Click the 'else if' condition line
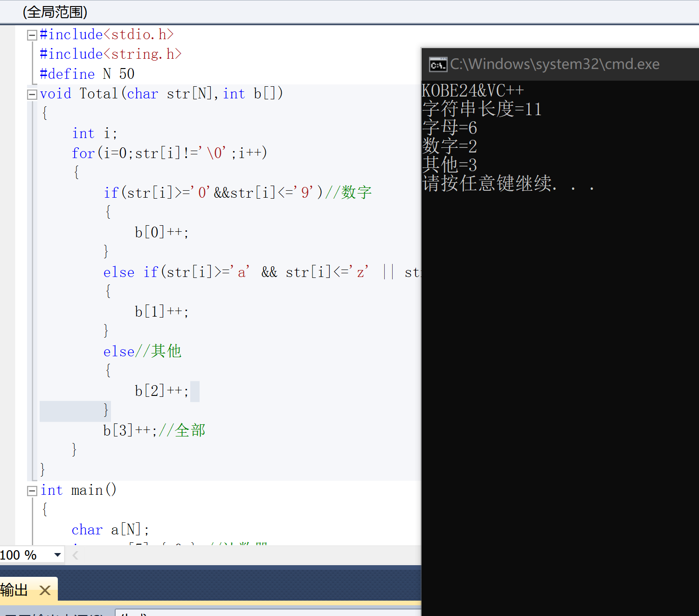The height and width of the screenshot is (616, 699). pyautogui.click(x=262, y=272)
